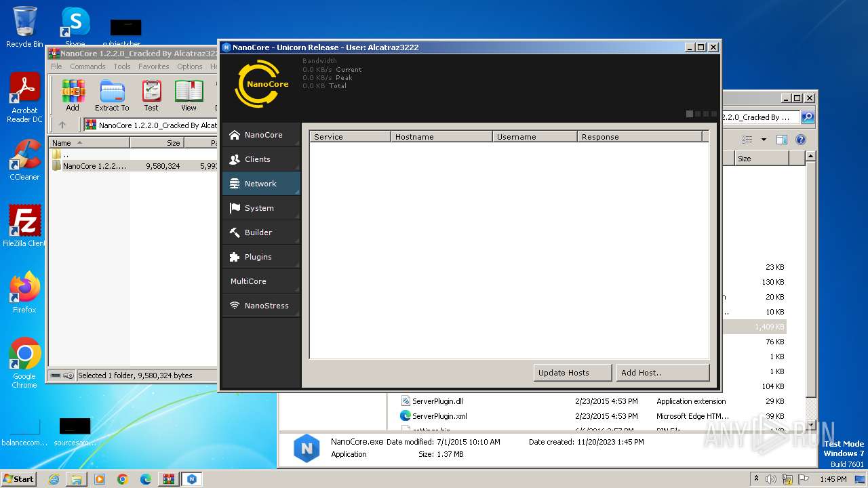The width and height of the screenshot is (868, 488).
Task: Open CCleaner desktop shortcut
Action: 24,160
